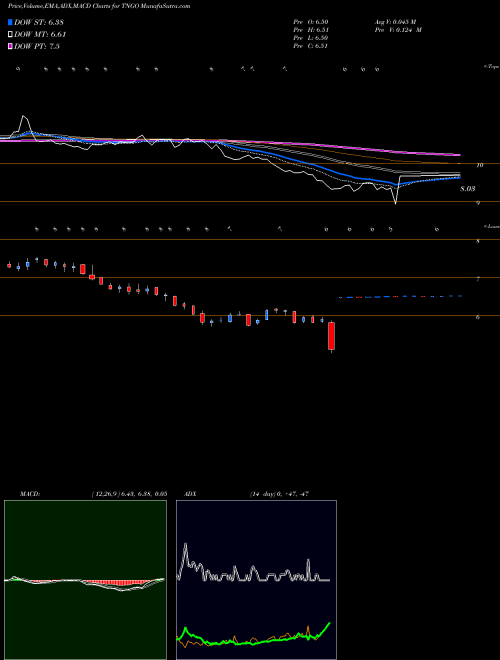
Task: Click the 'Pre C: 6.51' value
Action: pyautogui.click(x=311, y=46)
